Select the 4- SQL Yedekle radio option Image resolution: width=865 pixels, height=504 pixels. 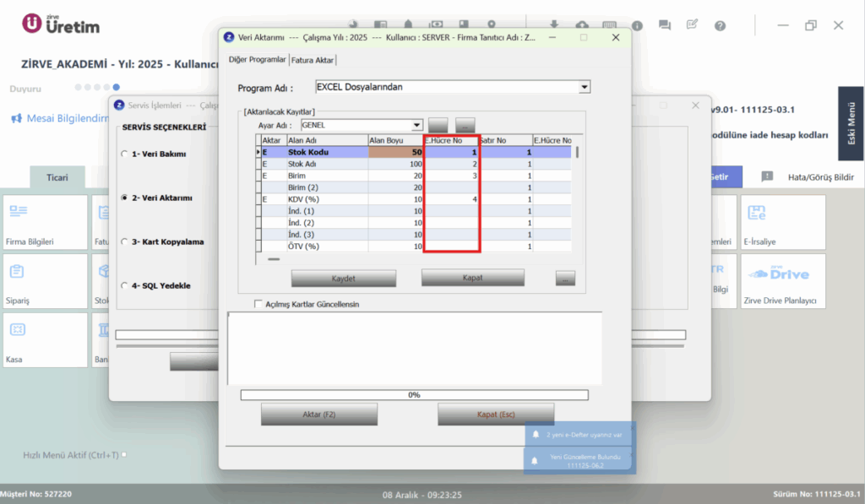click(124, 285)
